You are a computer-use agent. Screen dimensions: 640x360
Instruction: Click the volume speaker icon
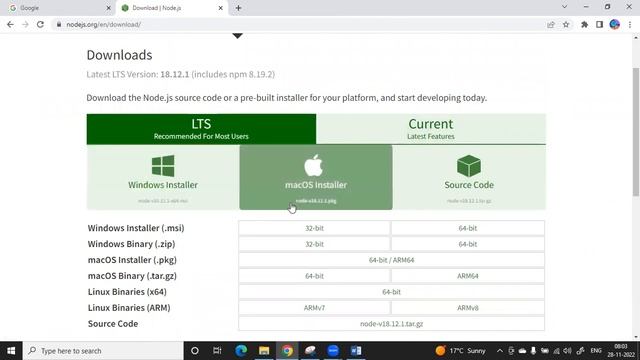(567, 351)
